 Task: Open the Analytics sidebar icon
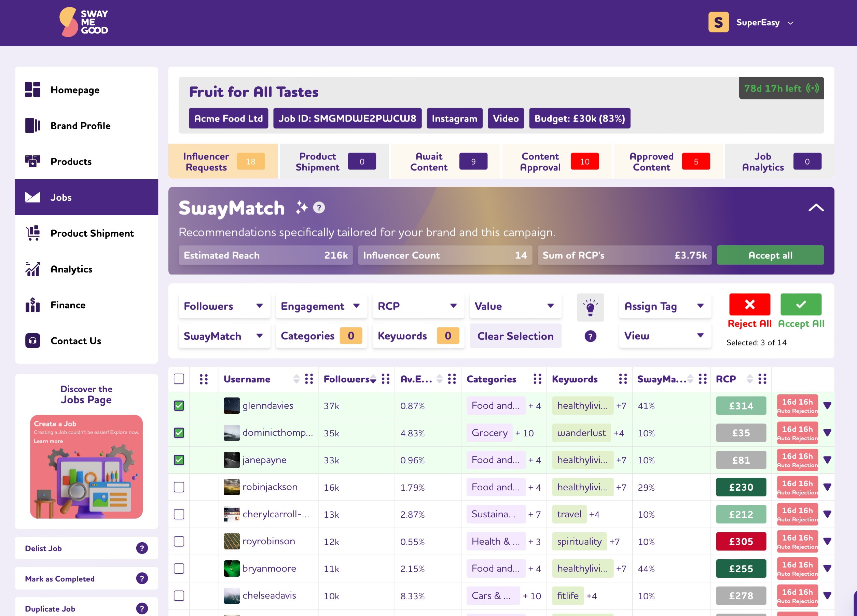coord(32,269)
